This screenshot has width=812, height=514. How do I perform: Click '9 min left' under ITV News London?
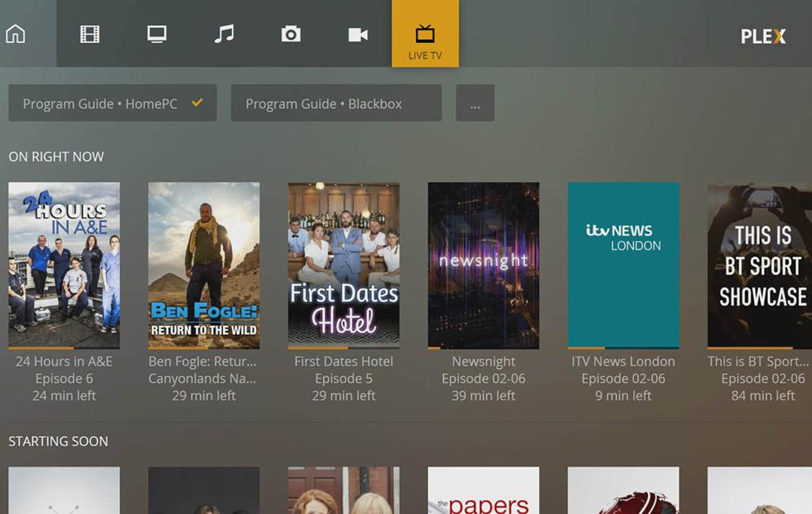pyautogui.click(x=623, y=395)
